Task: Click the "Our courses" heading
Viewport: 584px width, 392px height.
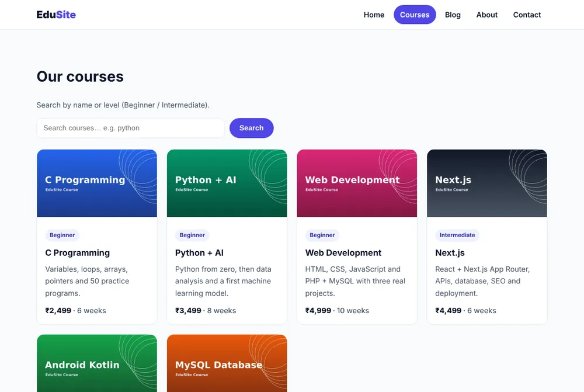Action: (80, 77)
